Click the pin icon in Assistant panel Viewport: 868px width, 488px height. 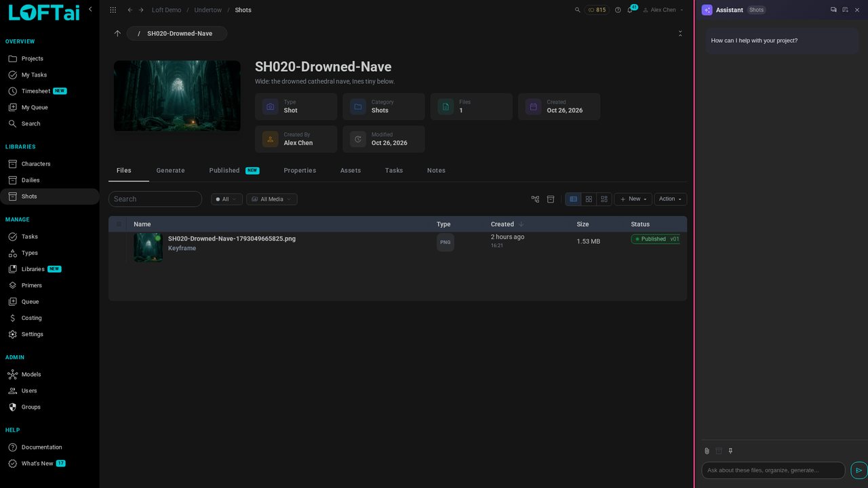tap(730, 451)
